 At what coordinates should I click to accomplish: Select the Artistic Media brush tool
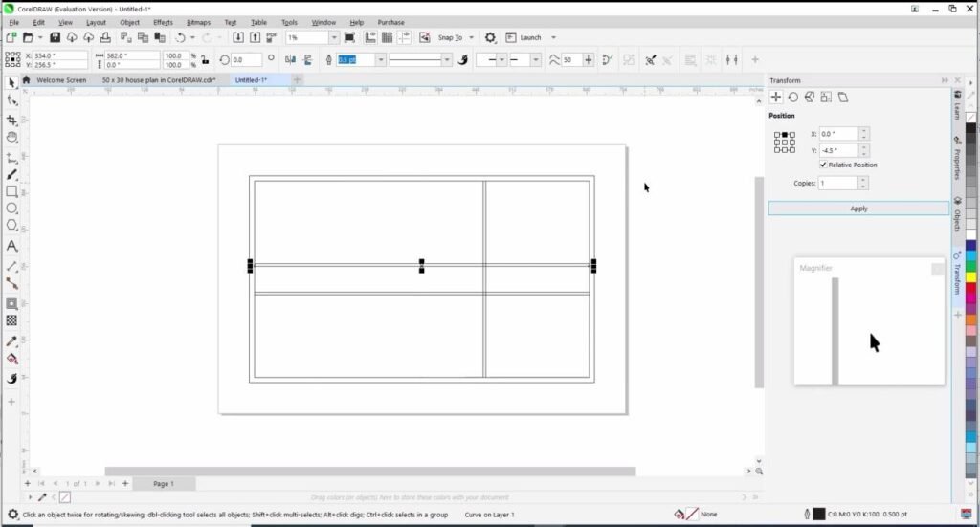click(x=11, y=175)
